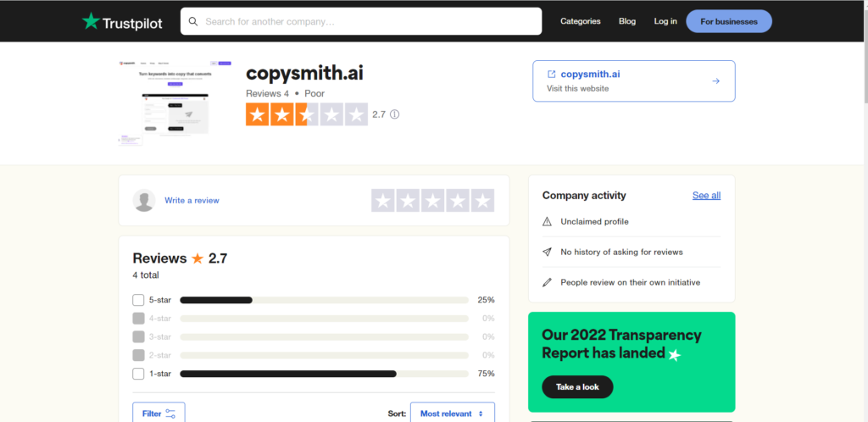Select the third star in Write a review rating
The width and height of the screenshot is (868, 422).
[x=433, y=201]
